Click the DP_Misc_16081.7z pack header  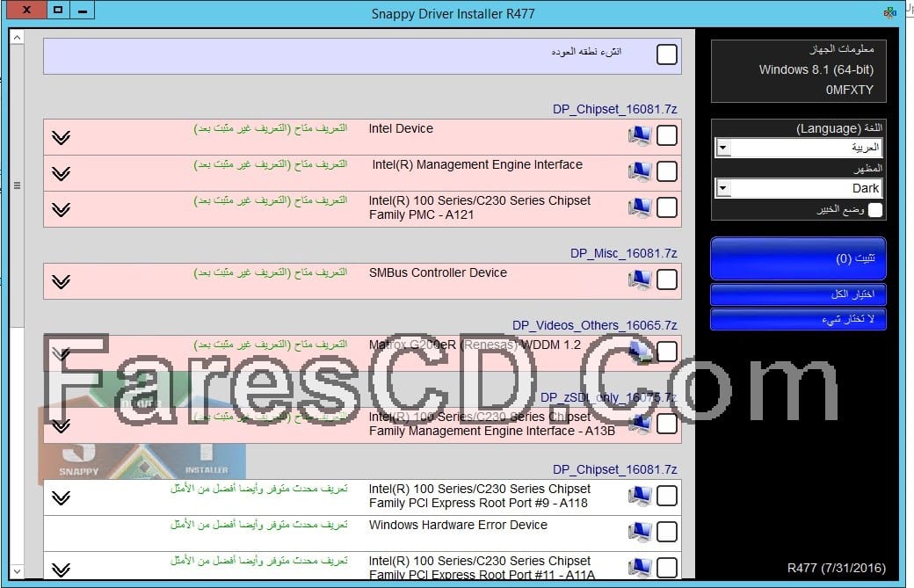(624, 253)
